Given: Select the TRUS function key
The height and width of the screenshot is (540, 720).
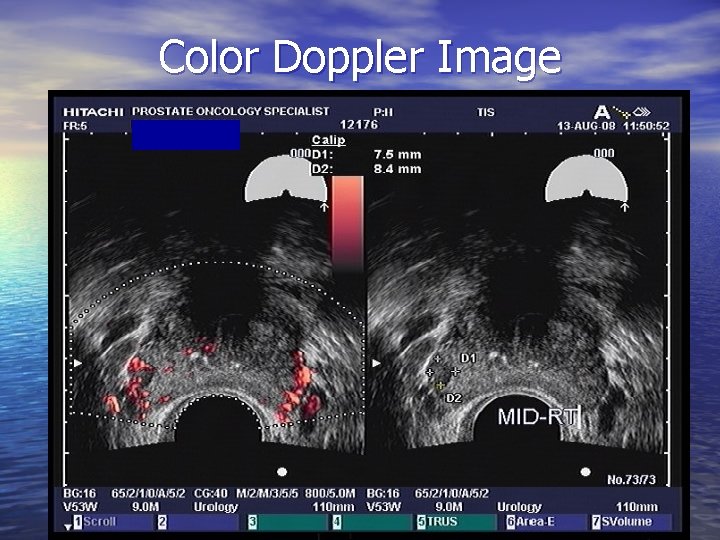Looking at the screenshot, I should tap(456, 522).
